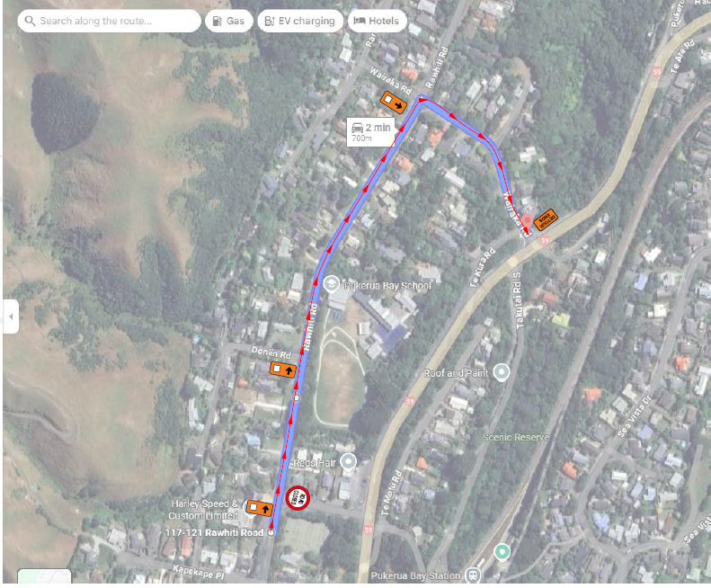Open the map layers thumbnail at the bottom
The image size is (711, 588).
point(44,576)
